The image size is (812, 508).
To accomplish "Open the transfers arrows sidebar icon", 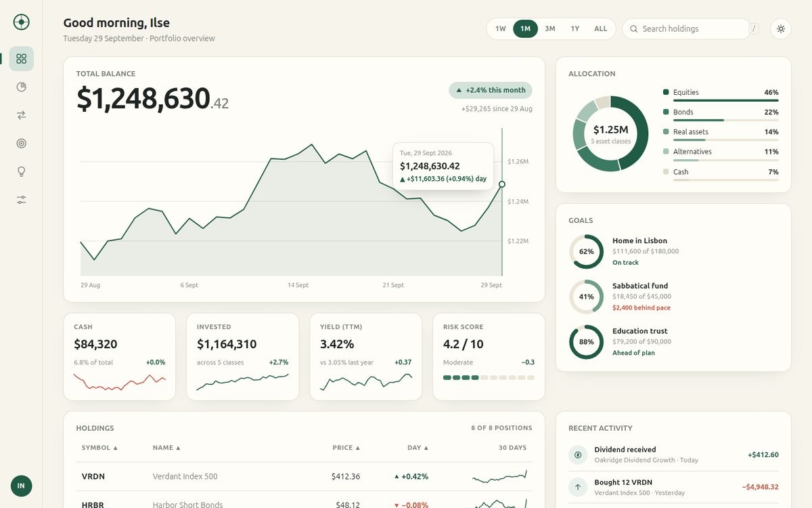I will 21,115.
